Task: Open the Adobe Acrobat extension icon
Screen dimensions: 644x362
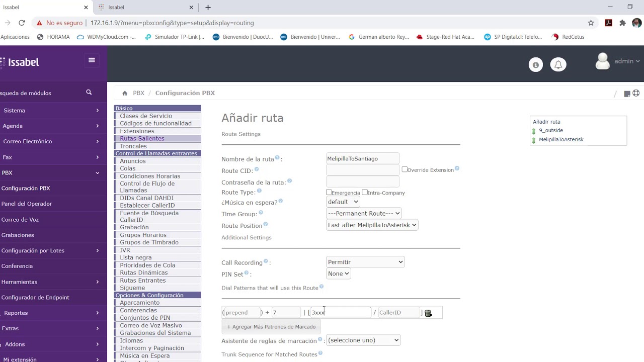Action: (608, 23)
